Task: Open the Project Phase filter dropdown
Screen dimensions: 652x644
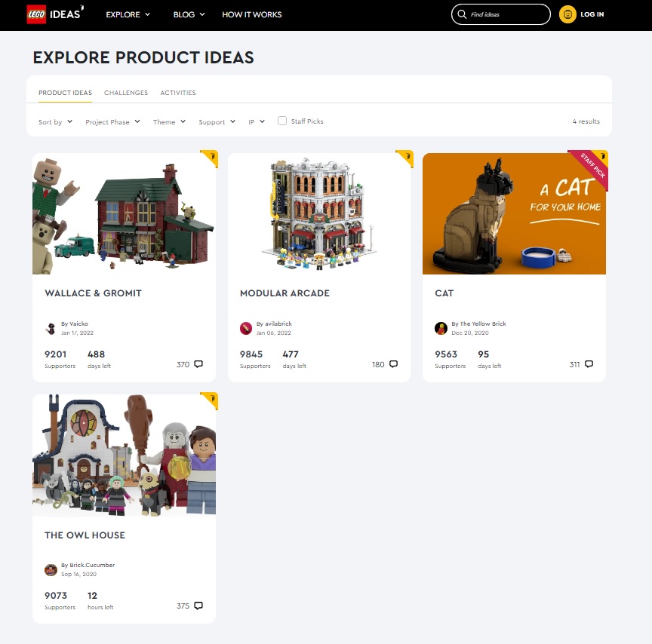Action: coord(112,121)
